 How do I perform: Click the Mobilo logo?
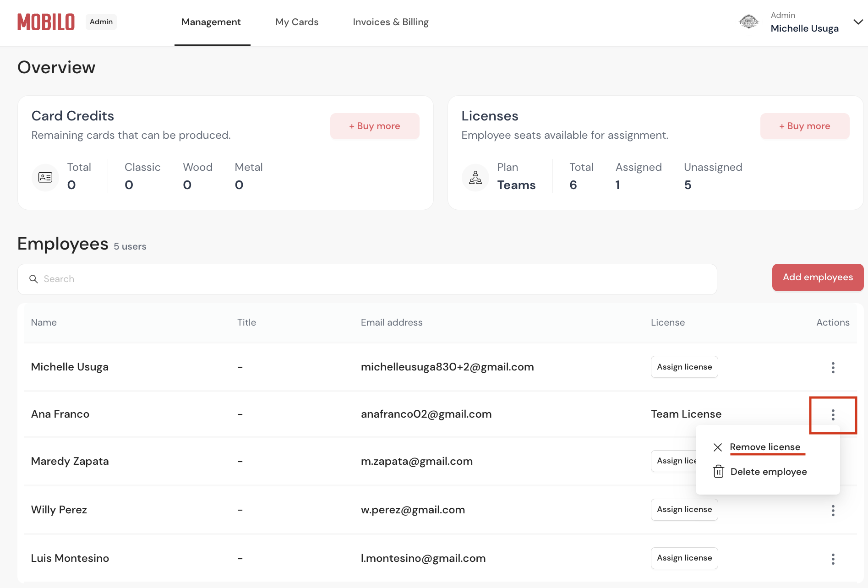point(46,22)
